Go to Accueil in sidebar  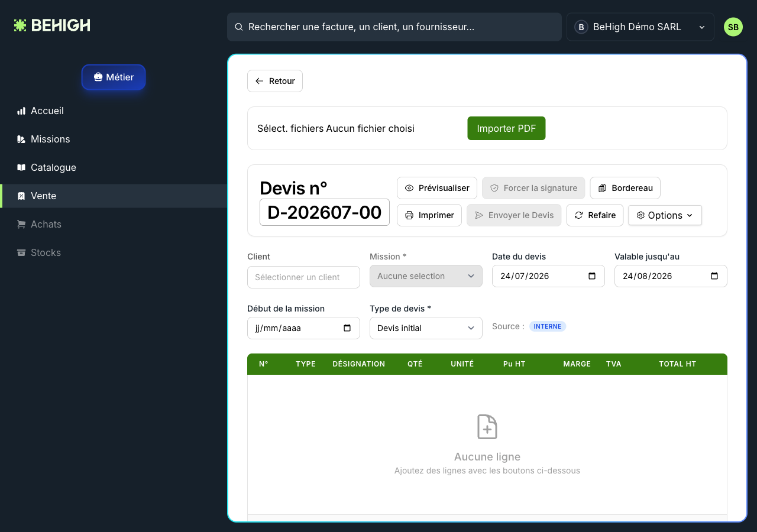click(114, 111)
